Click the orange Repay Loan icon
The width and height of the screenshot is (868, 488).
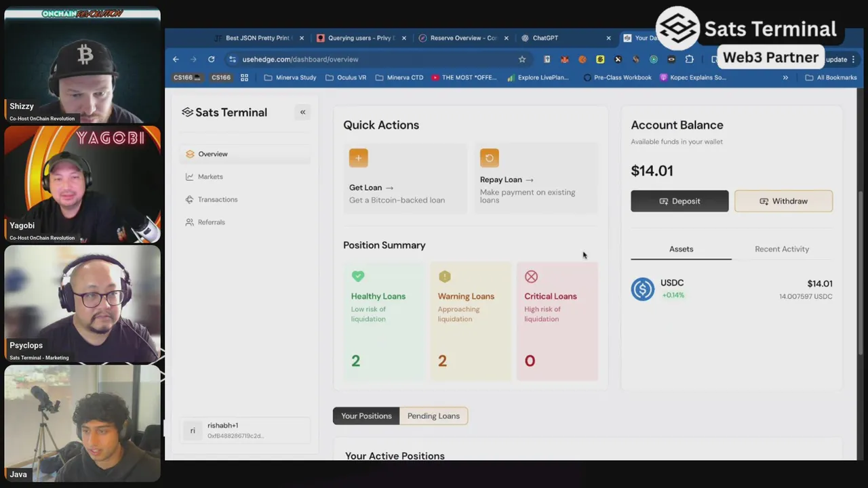coord(489,158)
